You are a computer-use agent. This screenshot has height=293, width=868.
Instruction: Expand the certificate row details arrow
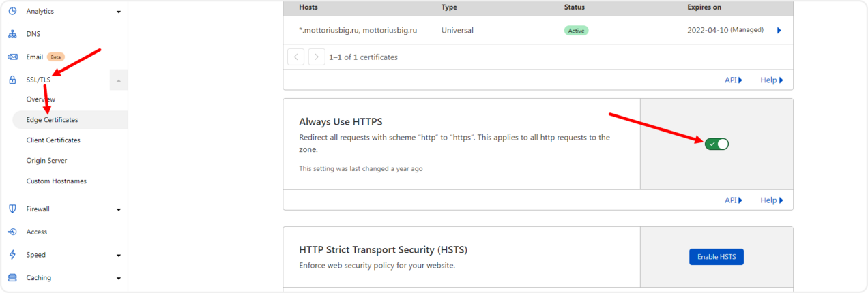[779, 30]
